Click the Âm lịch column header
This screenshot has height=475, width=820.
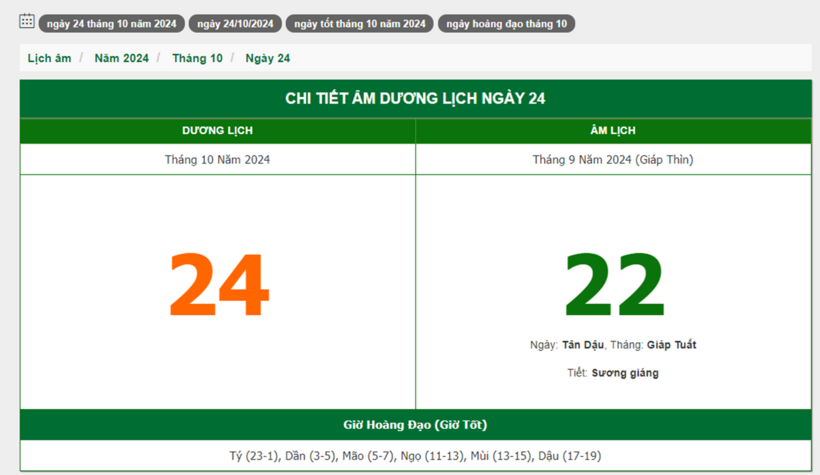613,131
